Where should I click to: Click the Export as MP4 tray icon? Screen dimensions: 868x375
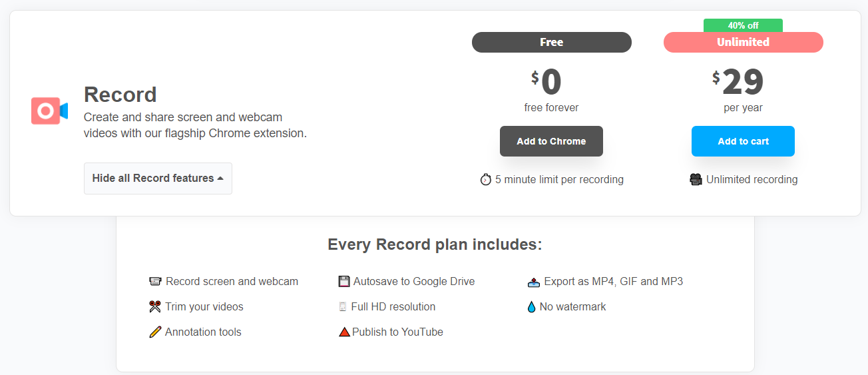coord(533,282)
